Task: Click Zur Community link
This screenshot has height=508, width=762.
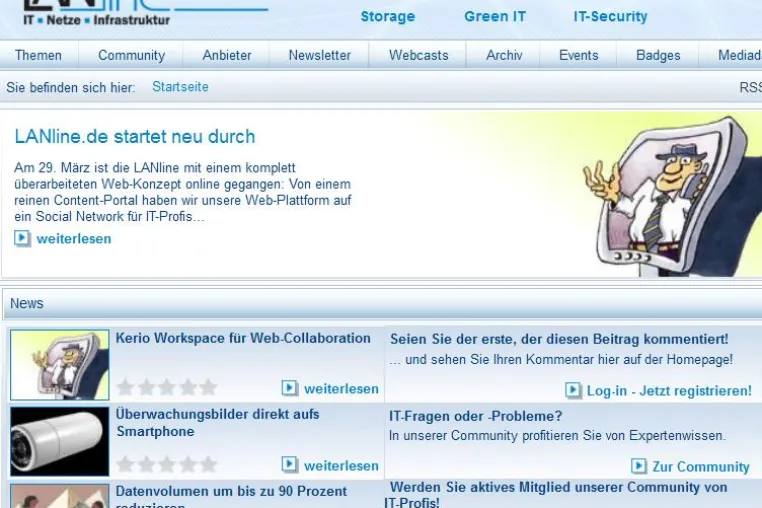Action: [x=701, y=467]
